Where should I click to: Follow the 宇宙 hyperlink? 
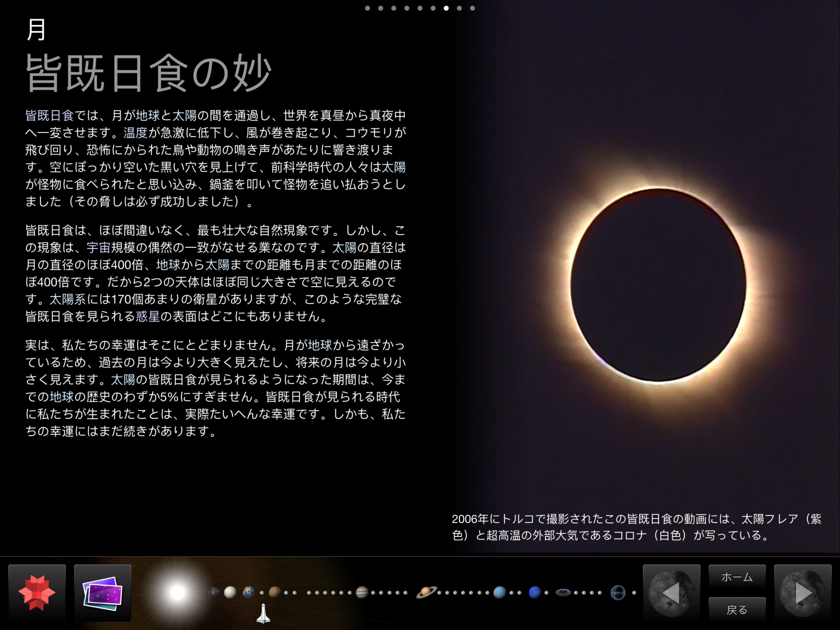pos(98,248)
